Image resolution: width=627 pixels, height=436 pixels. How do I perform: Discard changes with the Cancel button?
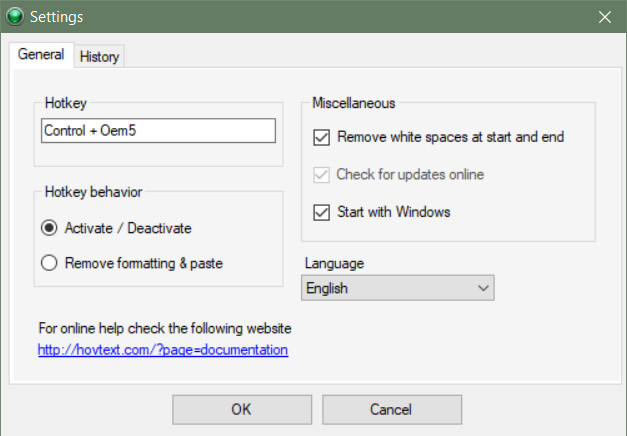[392, 410]
